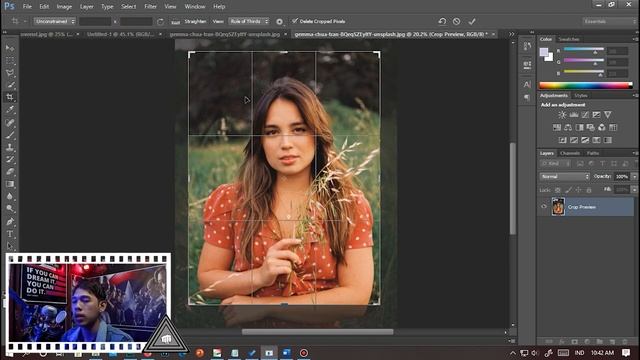This screenshot has width=640, height=360.
Task: Toggle lock all for layer
Action: (589, 190)
